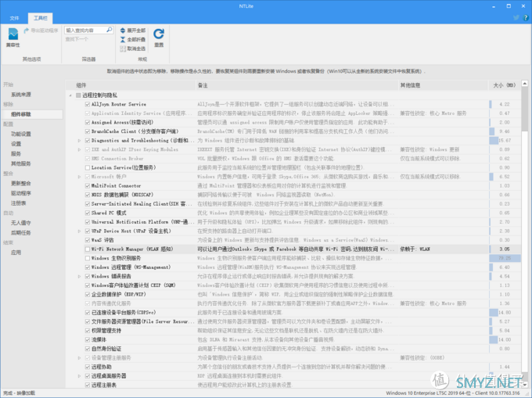
Task: Expand the 设备管理注册服务 node
Action: coord(79,357)
